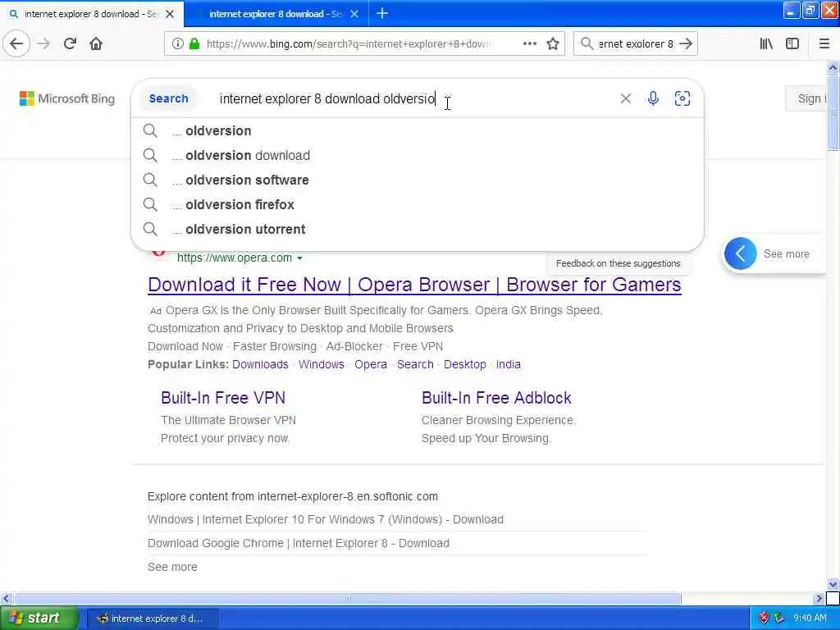Select the 'oldversion utorrent' suggestion
This screenshot has height=630, width=840.
(418, 230)
